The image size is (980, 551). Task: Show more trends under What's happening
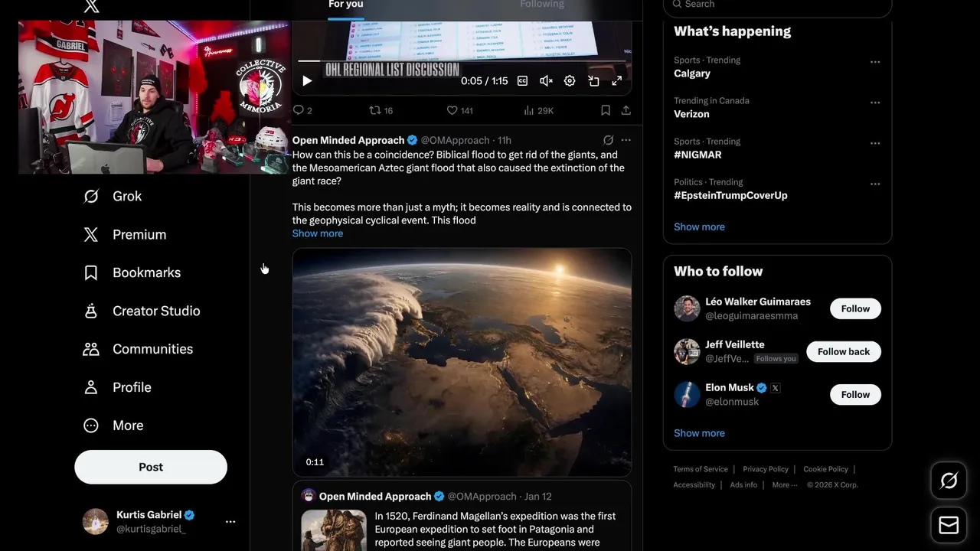coord(699,227)
